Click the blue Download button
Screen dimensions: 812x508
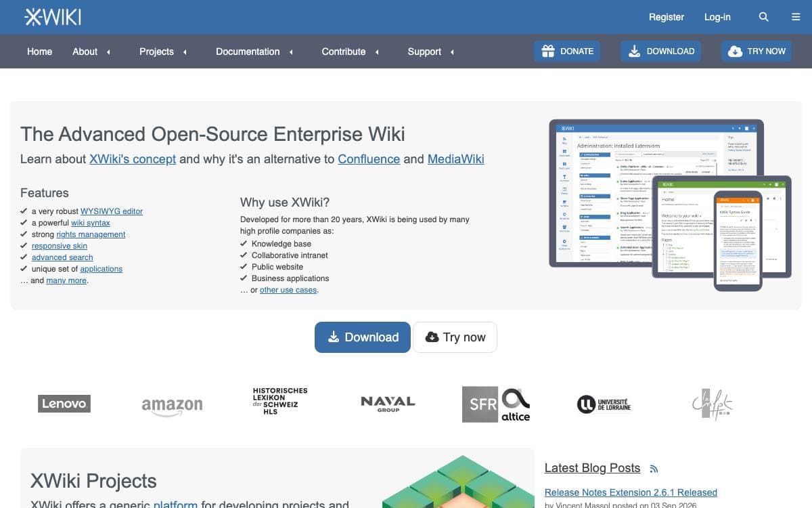[x=363, y=337]
